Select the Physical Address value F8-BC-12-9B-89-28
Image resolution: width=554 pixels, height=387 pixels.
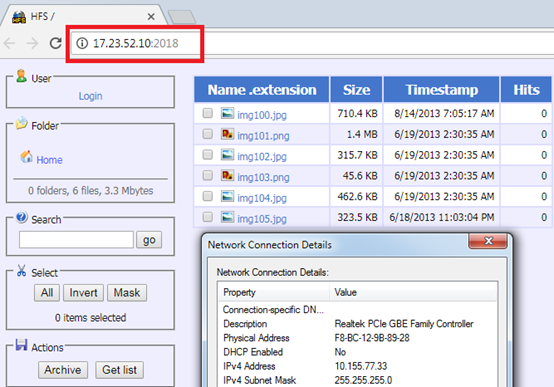[x=372, y=338]
